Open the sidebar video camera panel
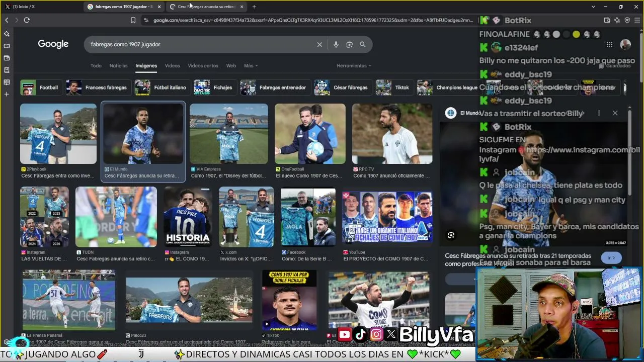Screen dimensions: 644x362 tap(7, 46)
